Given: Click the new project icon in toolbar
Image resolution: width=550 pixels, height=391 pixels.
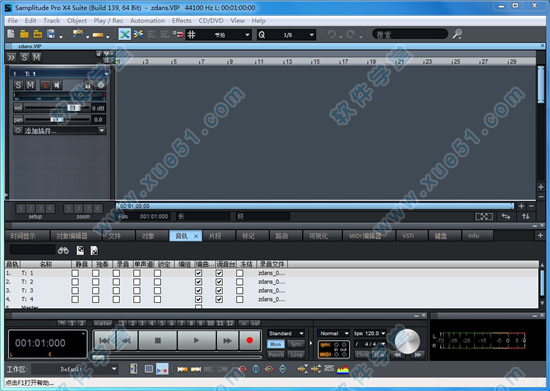Looking at the screenshot, I should coord(11,34).
